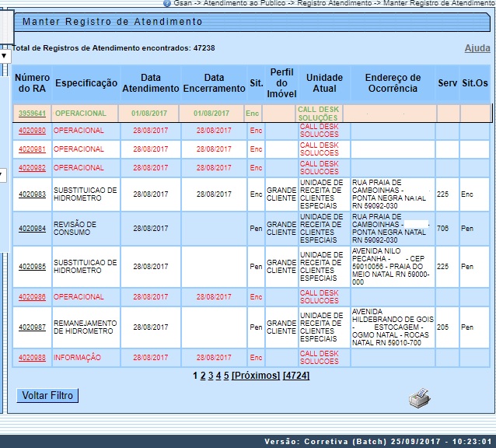Click the printer icon to print results
This screenshot has height=448, width=496.
pyautogui.click(x=420, y=399)
